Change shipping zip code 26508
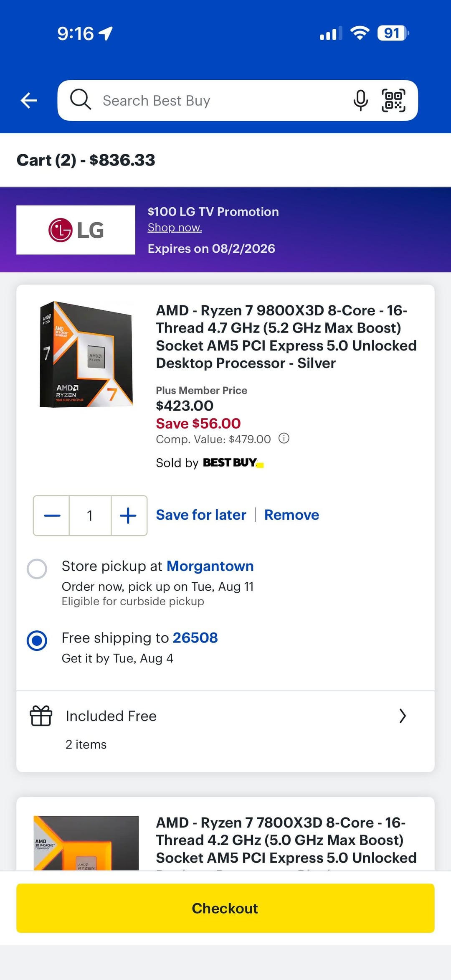 pos(195,638)
